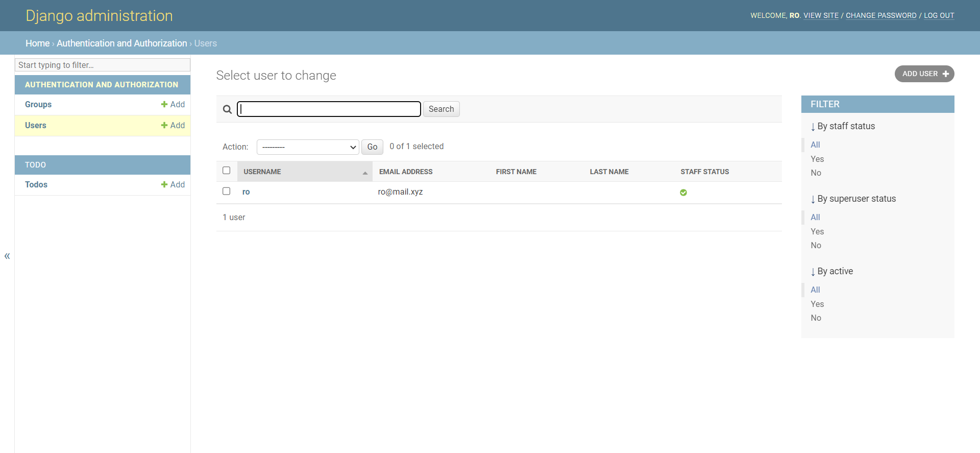Screen dimensions: 980x453
Task: Select All under By superuser status
Action: [x=816, y=217]
